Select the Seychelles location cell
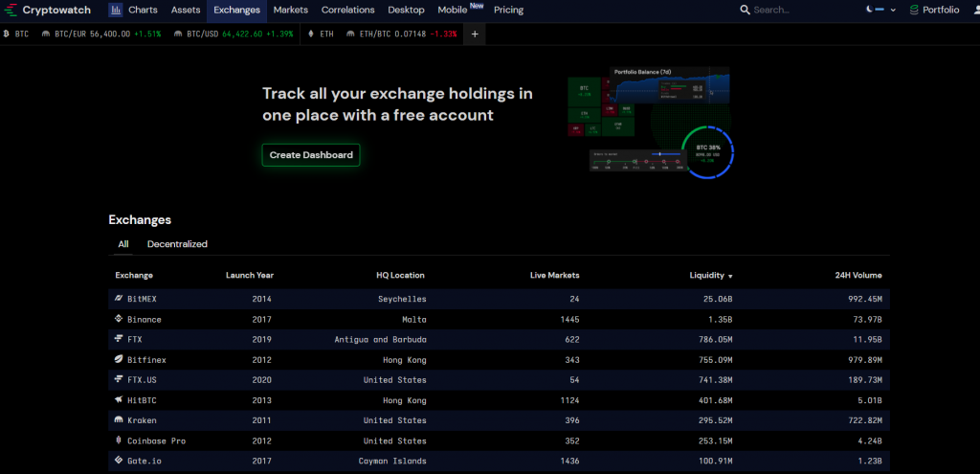This screenshot has width=980, height=474. point(403,300)
